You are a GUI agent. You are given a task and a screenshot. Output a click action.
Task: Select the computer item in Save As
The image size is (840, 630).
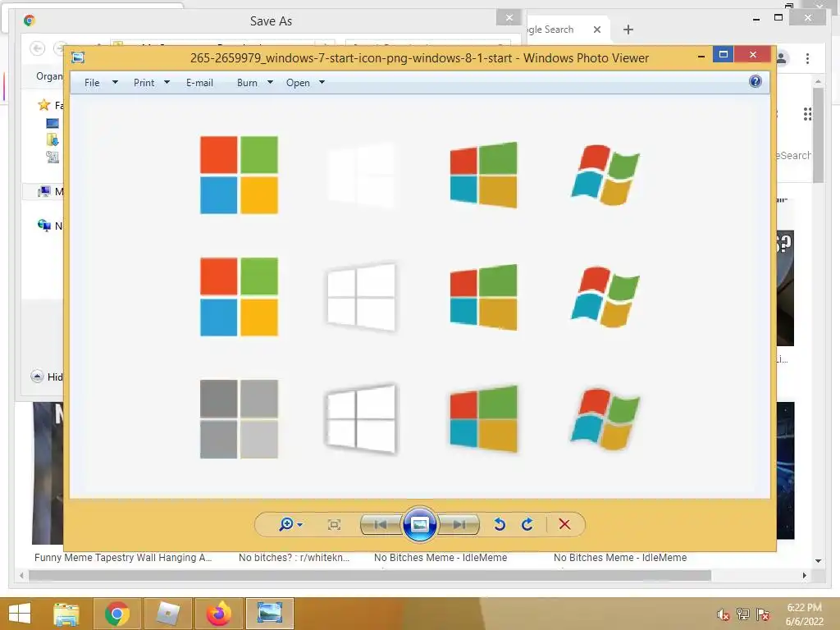pos(44,191)
